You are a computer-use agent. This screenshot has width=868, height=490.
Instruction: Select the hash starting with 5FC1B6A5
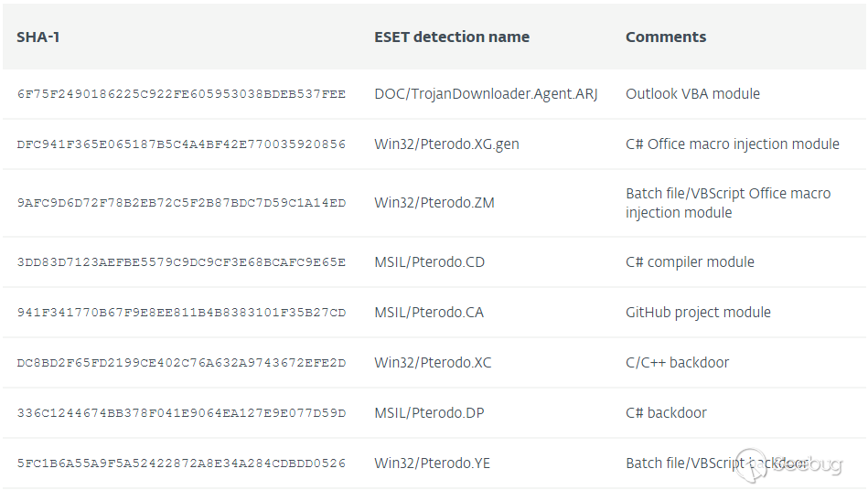[181, 463]
